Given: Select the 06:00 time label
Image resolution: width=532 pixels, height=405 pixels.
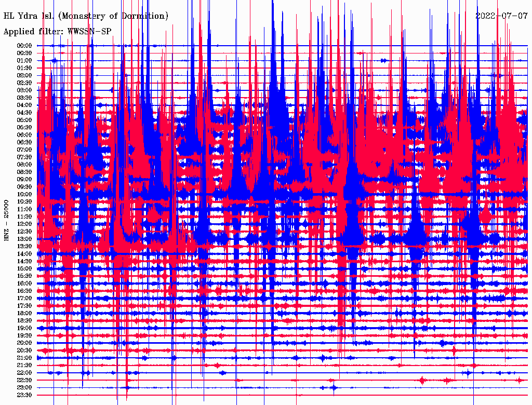Looking at the screenshot, I should pyautogui.click(x=24, y=134).
